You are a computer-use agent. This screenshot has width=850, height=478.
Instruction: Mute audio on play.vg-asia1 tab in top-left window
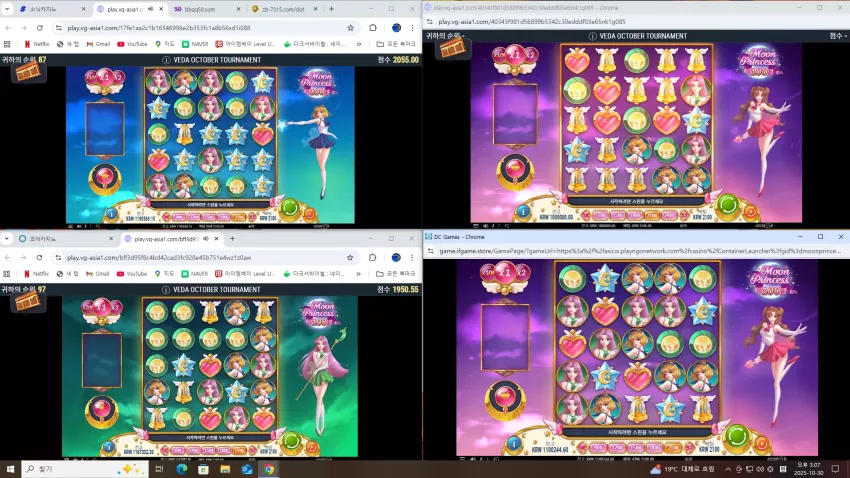[151, 9]
